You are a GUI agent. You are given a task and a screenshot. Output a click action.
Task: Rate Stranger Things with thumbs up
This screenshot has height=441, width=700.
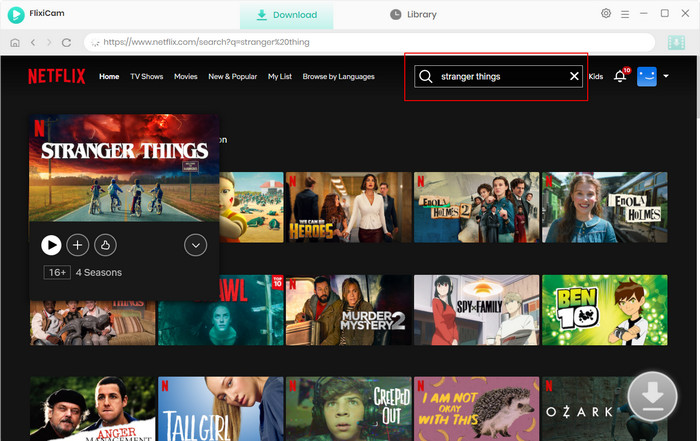[x=105, y=245]
